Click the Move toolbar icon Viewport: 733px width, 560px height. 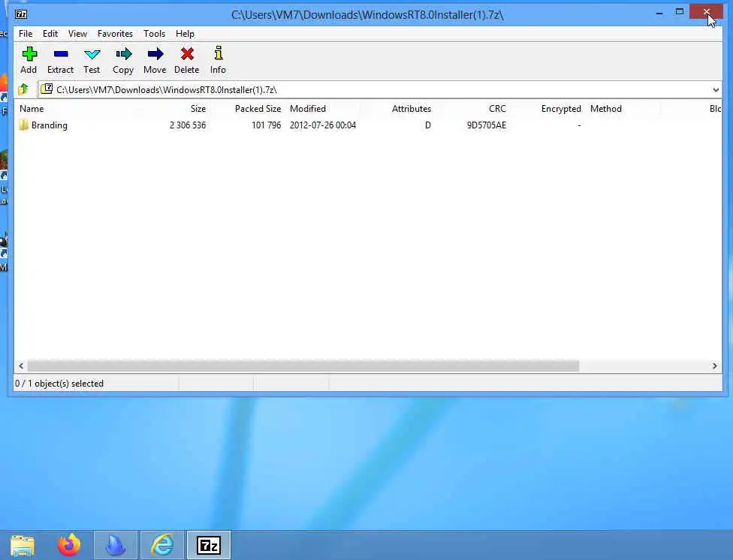pyautogui.click(x=155, y=54)
